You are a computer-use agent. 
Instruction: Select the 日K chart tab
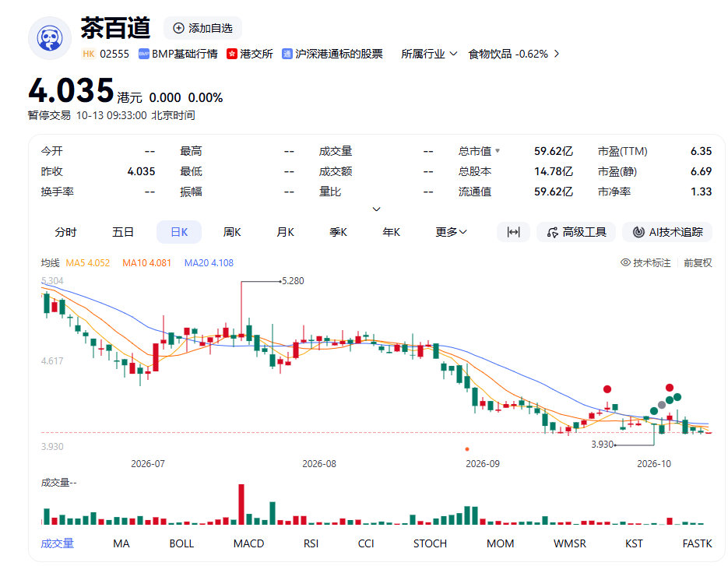[179, 232]
